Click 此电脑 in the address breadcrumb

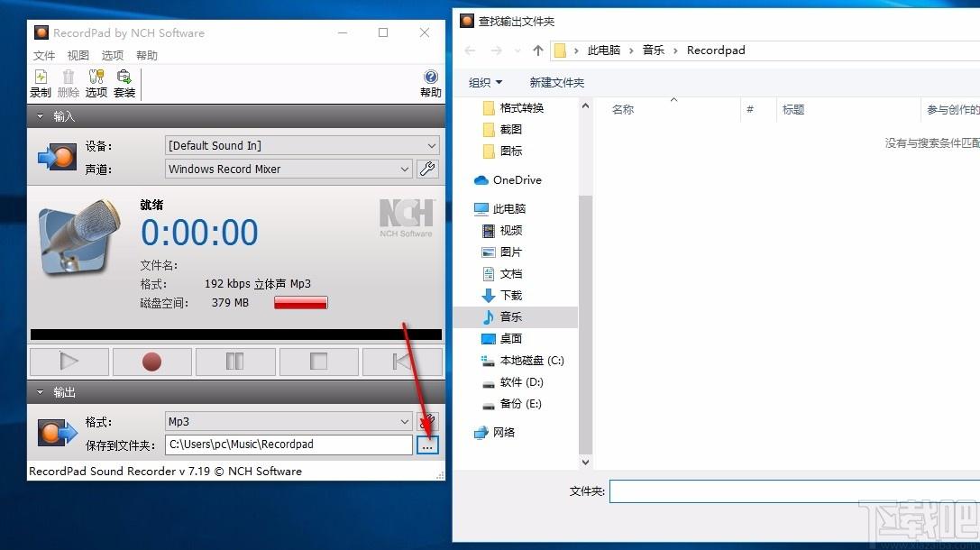pyautogui.click(x=604, y=50)
